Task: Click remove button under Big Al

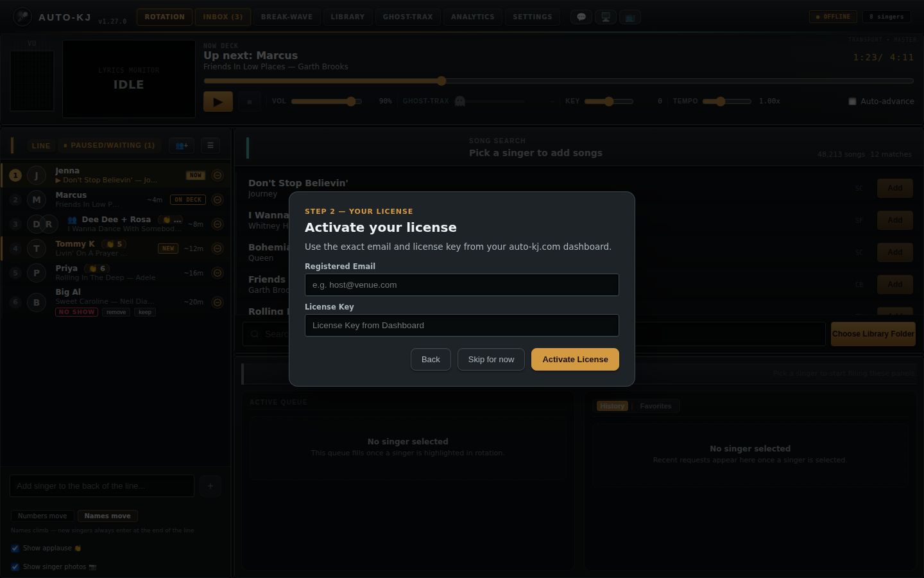Action: click(116, 312)
